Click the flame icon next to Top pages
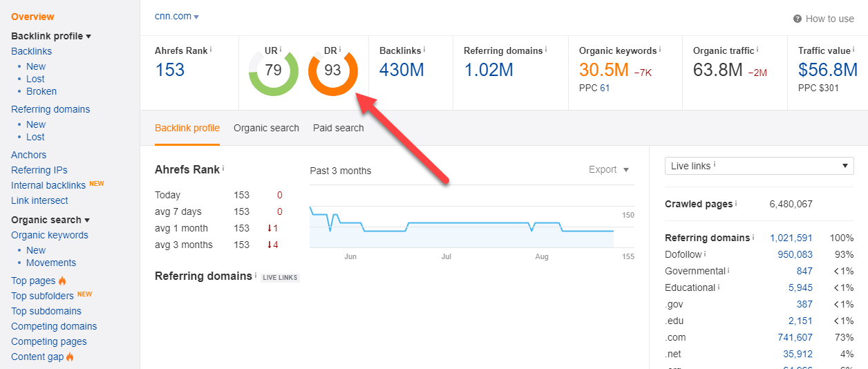Viewport: 868px width, 369px height. tap(62, 281)
